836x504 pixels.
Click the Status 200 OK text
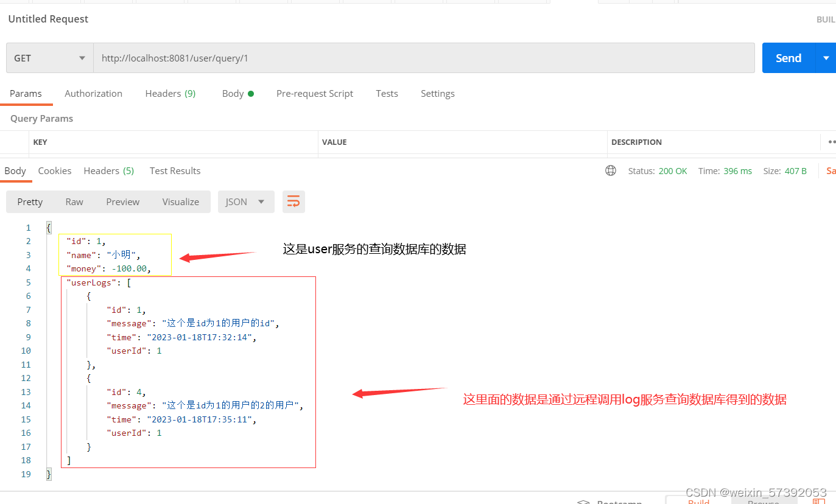pos(658,171)
